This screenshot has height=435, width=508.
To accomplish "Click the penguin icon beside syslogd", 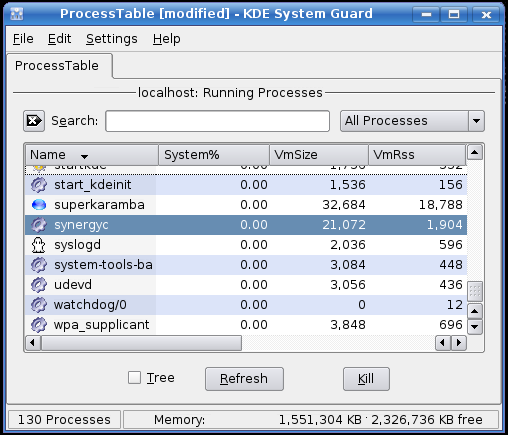I will pyautogui.click(x=39, y=245).
